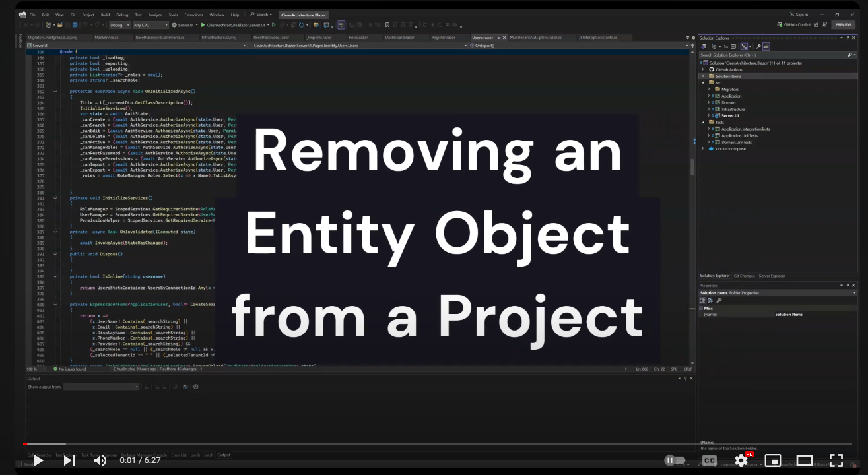Open the Extensions menu
Image resolution: width=868 pixels, height=475 pixels.
[x=194, y=15]
